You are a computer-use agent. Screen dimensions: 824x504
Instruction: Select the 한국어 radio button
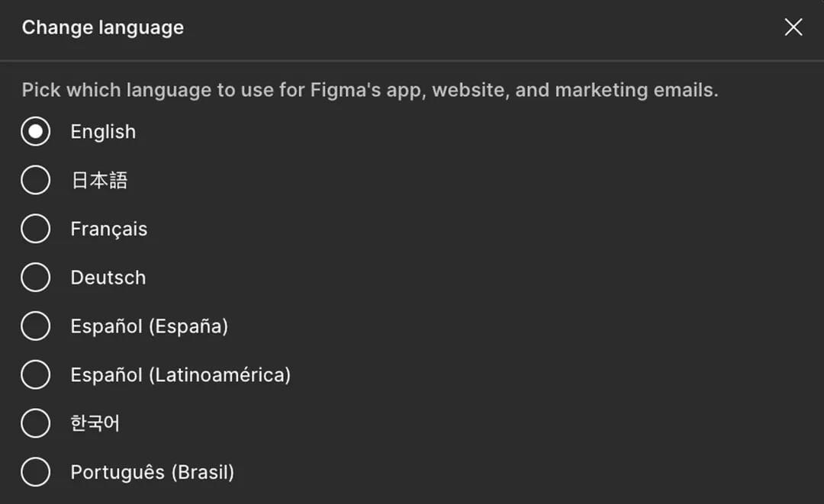tap(35, 424)
